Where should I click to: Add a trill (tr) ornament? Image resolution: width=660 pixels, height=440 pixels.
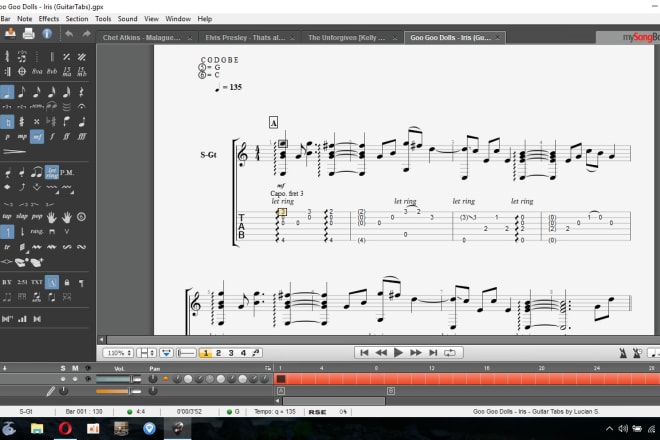click(x=7, y=247)
